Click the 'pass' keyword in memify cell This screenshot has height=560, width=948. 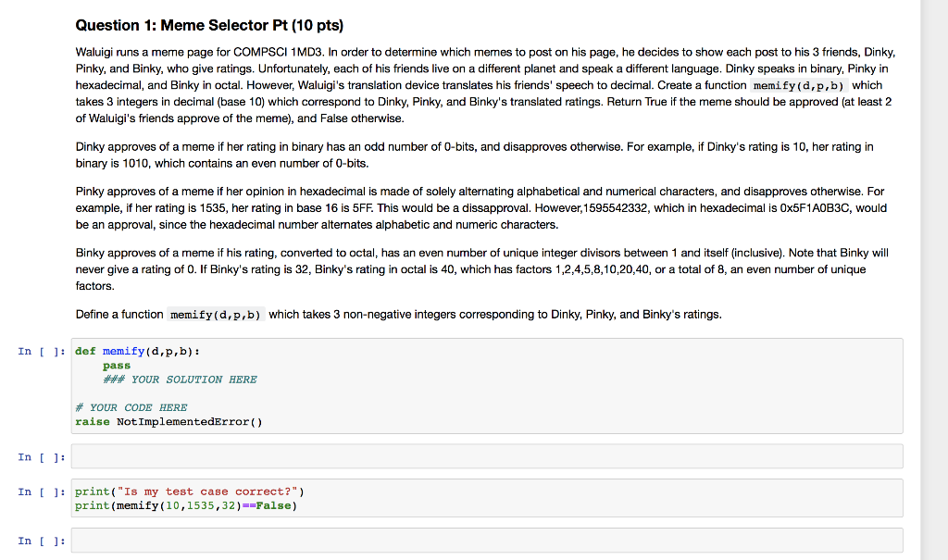pos(117,366)
